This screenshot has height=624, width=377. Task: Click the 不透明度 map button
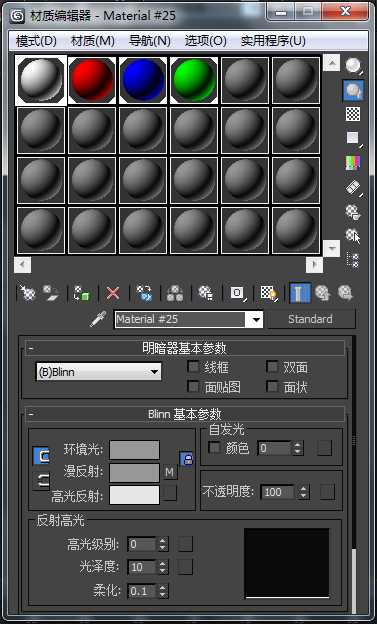tap(327, 492)
